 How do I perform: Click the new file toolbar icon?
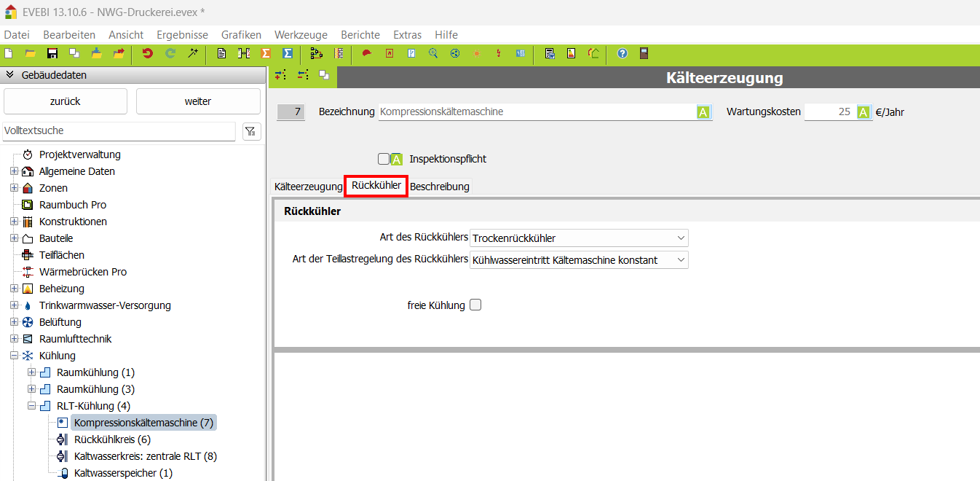click(x=9, y=53)
